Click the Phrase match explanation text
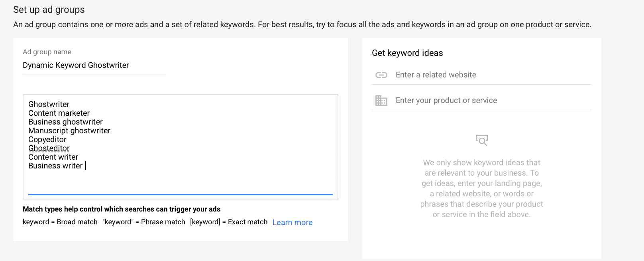Viewport: 644px width, 261px height. pos(144,222)
